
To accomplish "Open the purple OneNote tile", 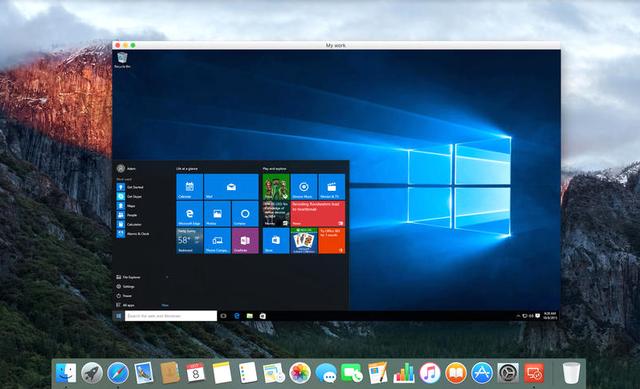I will (245, 240).
